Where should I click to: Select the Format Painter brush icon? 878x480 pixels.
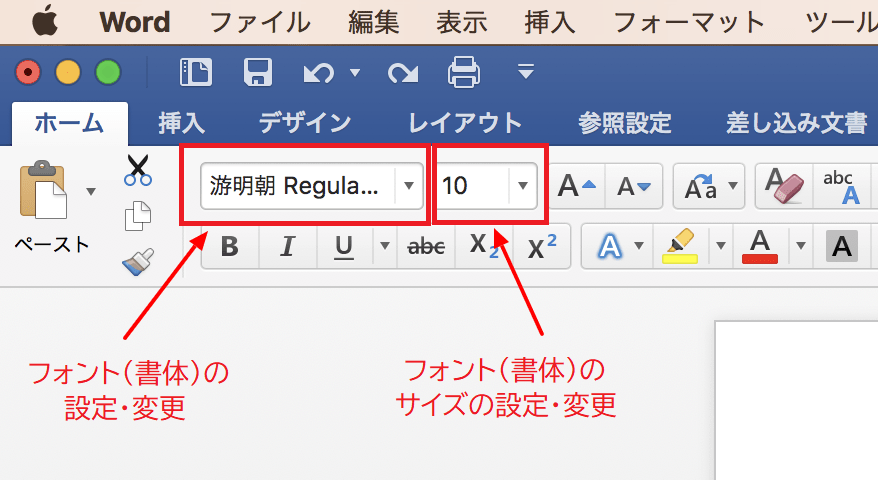137,261
